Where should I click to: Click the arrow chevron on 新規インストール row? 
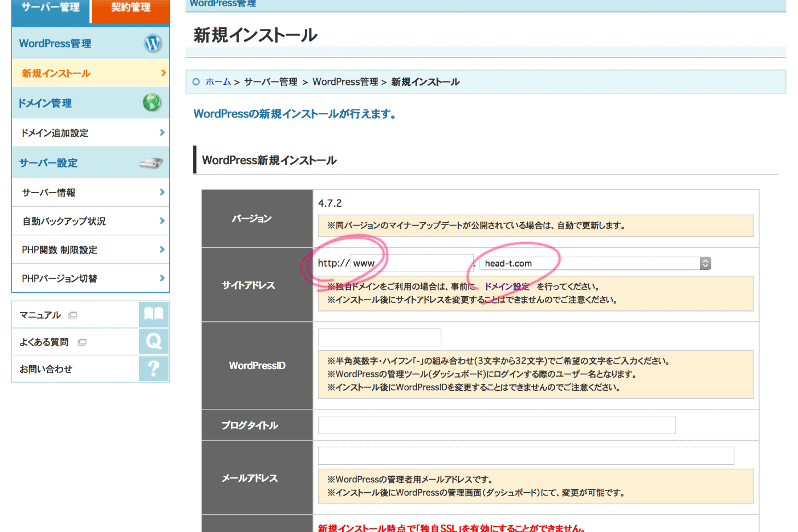[164, 73]
